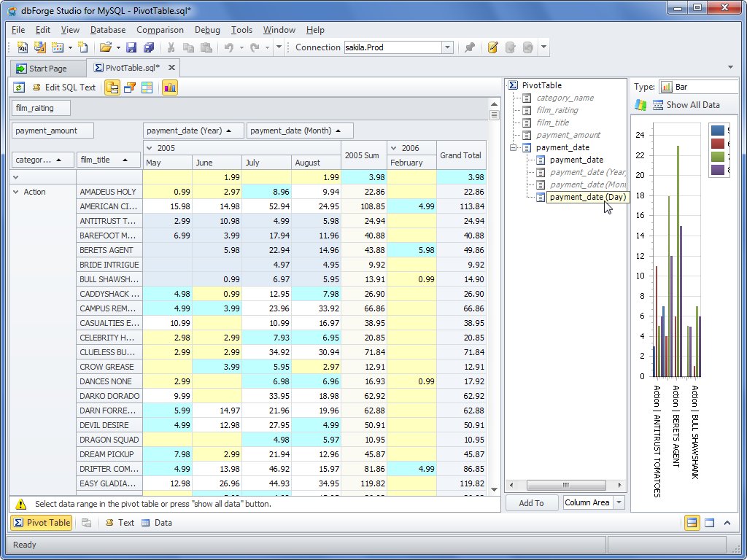Click the Redo arrow icon
Viewport: 747px width, 560px height.
click(x=255, y=47)
